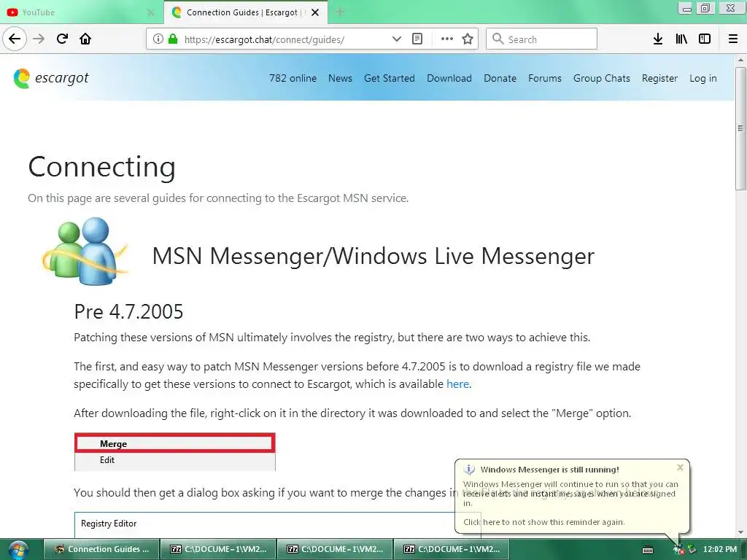Open the downloads panel
This screenshot has width=747, height=560.
[658, 39]
